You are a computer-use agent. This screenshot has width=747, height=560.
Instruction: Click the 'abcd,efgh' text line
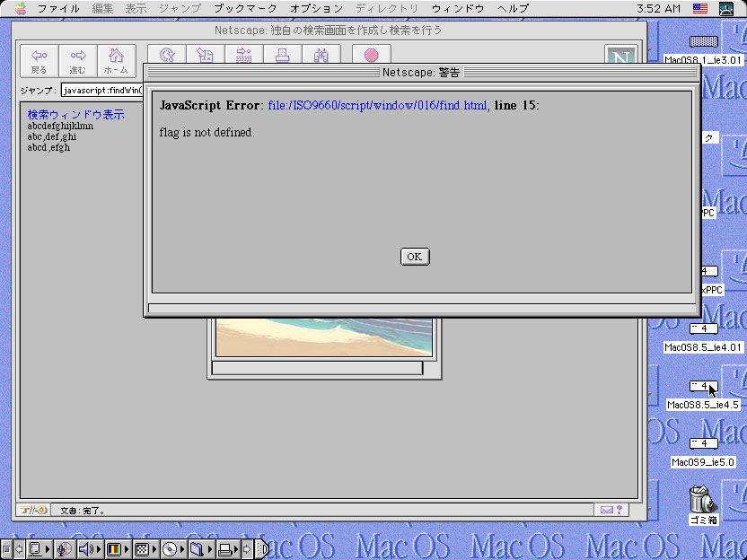tap(48, 147)
